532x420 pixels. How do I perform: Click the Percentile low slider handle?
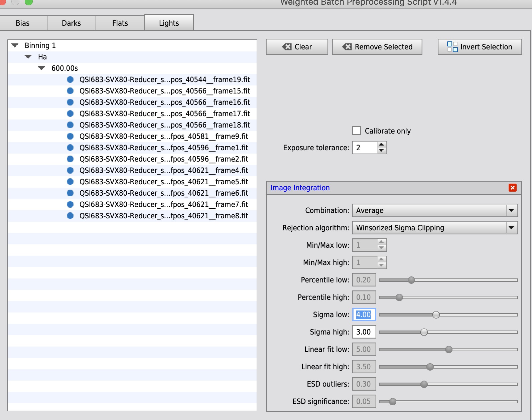point(411,280)
